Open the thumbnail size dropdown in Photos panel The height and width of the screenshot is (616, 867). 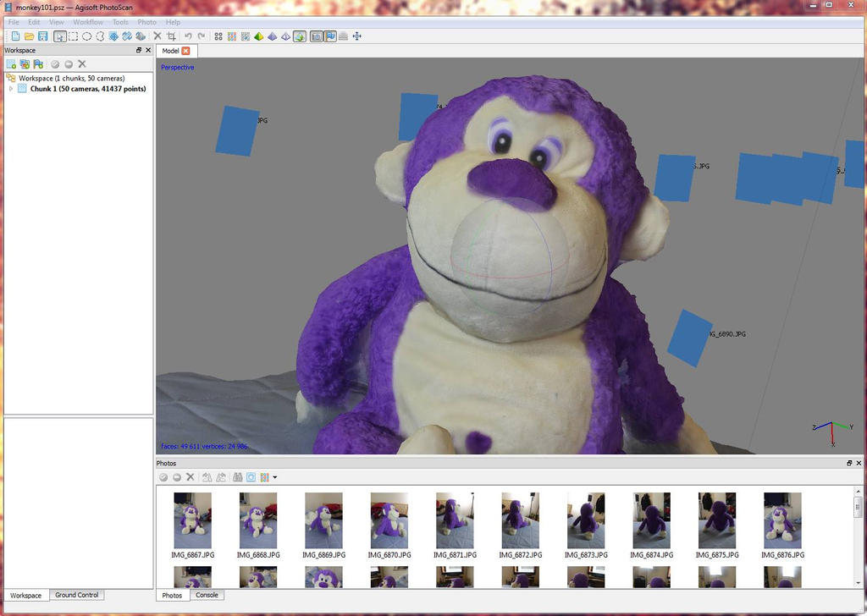pyautogui.click(x=275, y=477)
